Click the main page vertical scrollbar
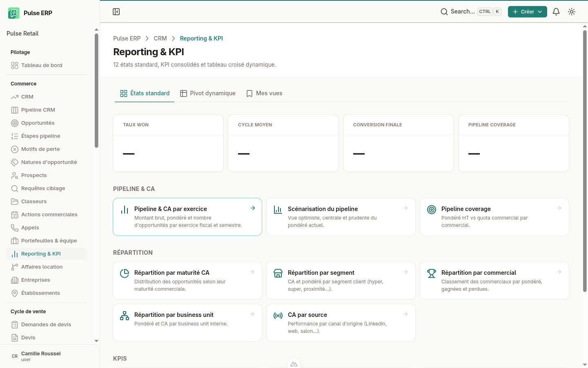Viewport: 588px width, 368px height. click(x=585, y=161)
